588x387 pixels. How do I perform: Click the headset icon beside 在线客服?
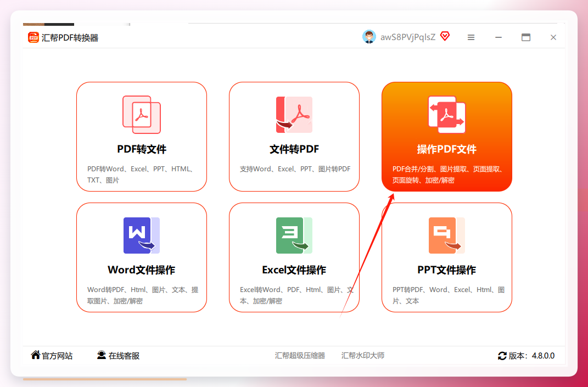[x=101, y=355]
